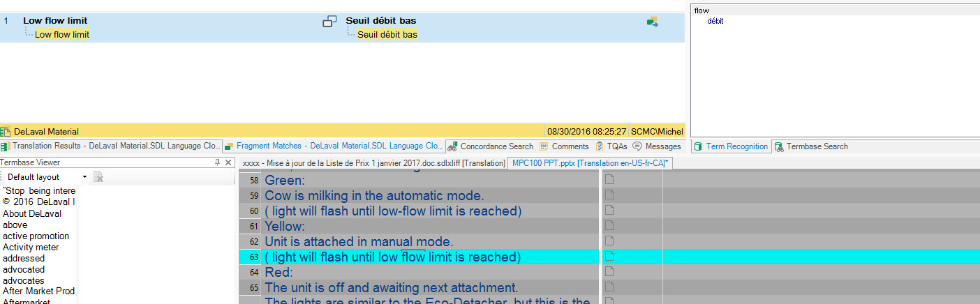Close the Termbase Viewer panel

pos(228,162)
